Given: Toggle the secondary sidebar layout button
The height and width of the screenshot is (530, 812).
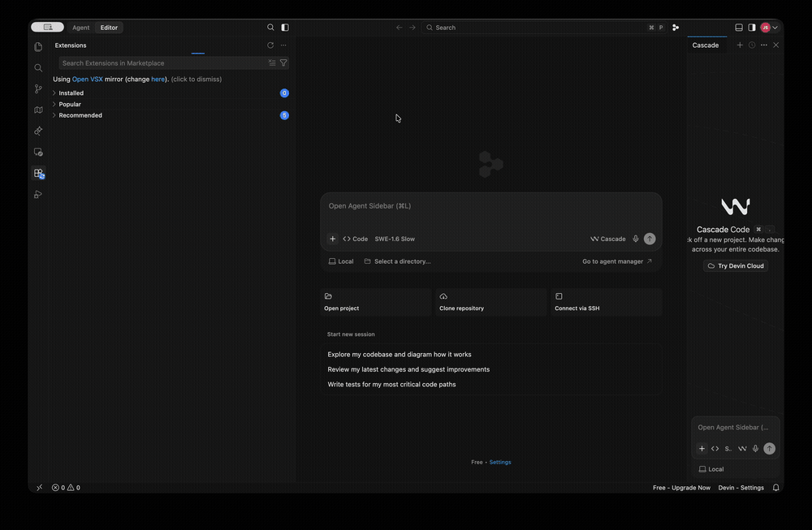Looking at the screenshot, I should click(752, 28).
